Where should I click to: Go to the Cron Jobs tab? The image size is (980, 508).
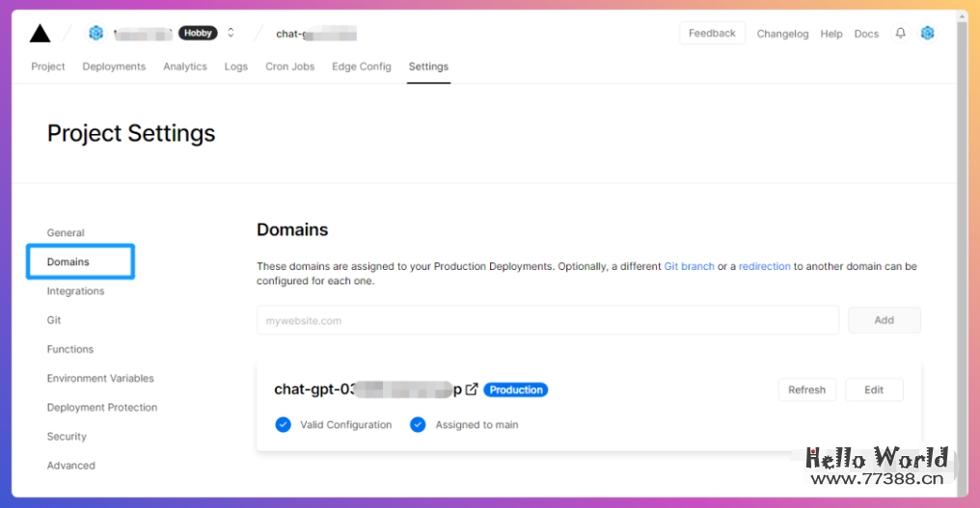290,67
